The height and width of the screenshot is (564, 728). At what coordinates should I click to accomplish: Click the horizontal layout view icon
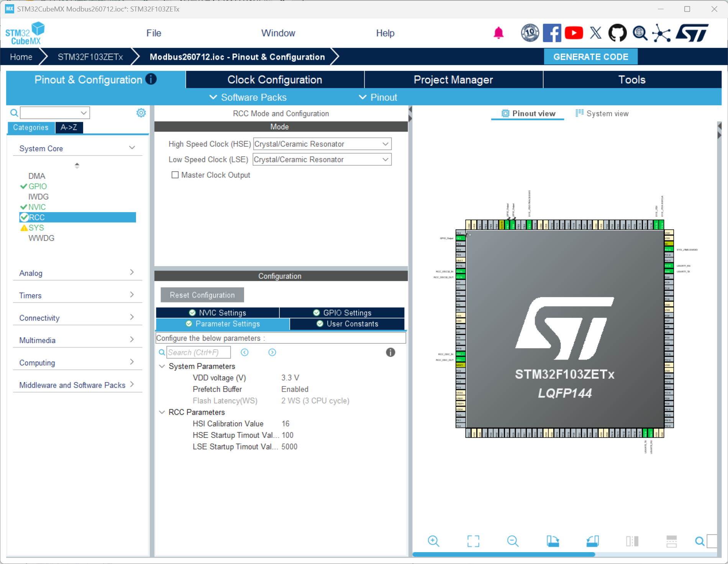[672, 541]
